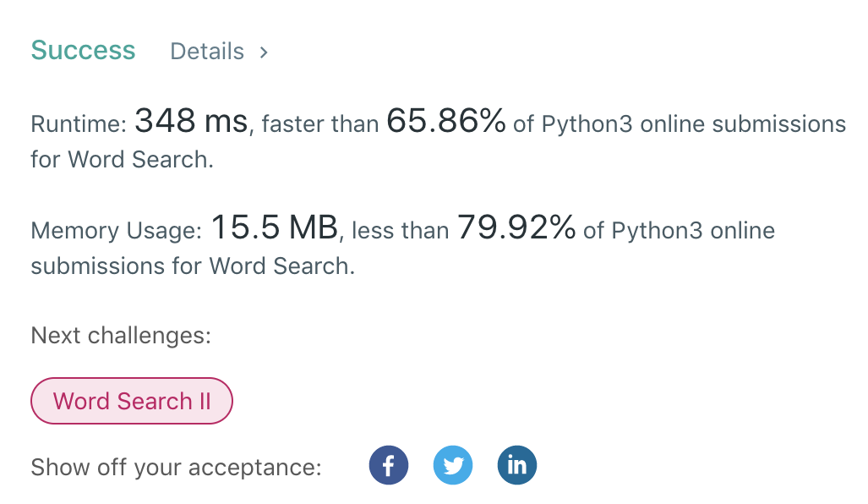Click the chevron arrow beside Details
This screenshot has width=868, height=504.
coord(264,52)
